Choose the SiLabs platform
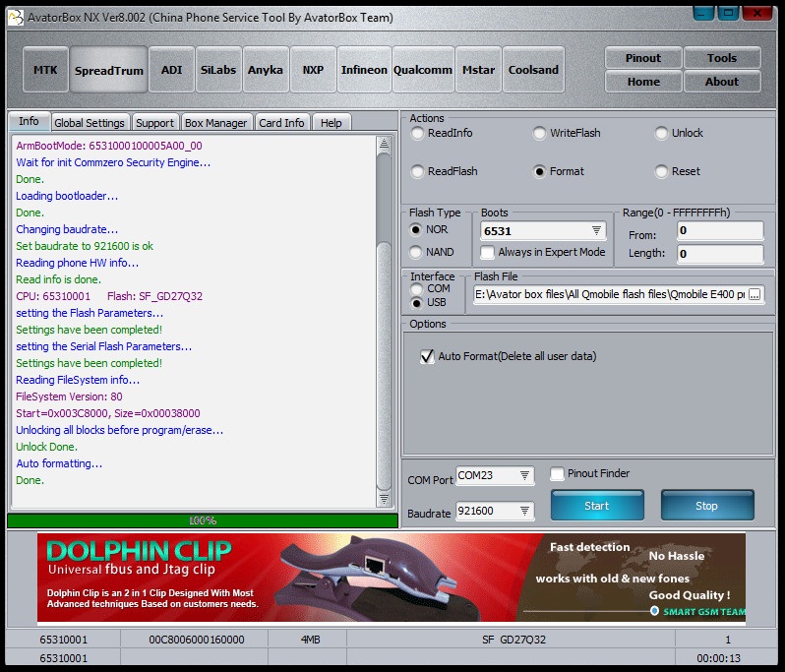The image size is (785, 672). tap(218, 70)
